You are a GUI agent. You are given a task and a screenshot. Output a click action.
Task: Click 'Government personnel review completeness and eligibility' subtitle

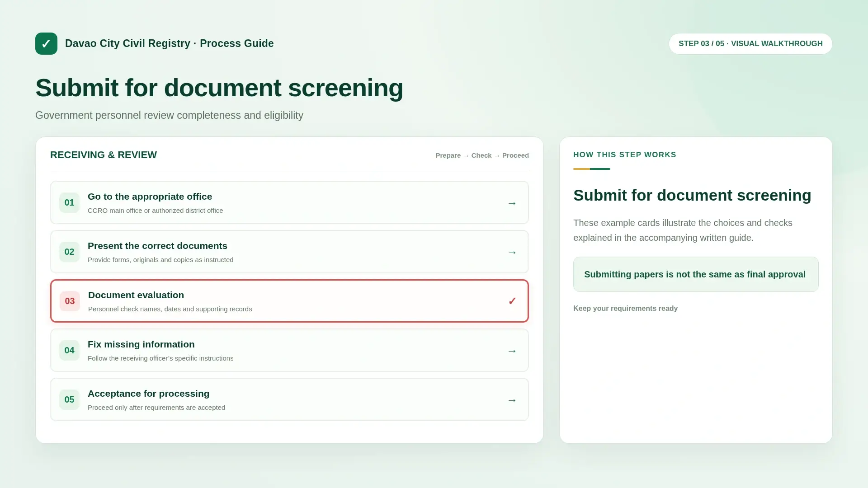[169, 115]
